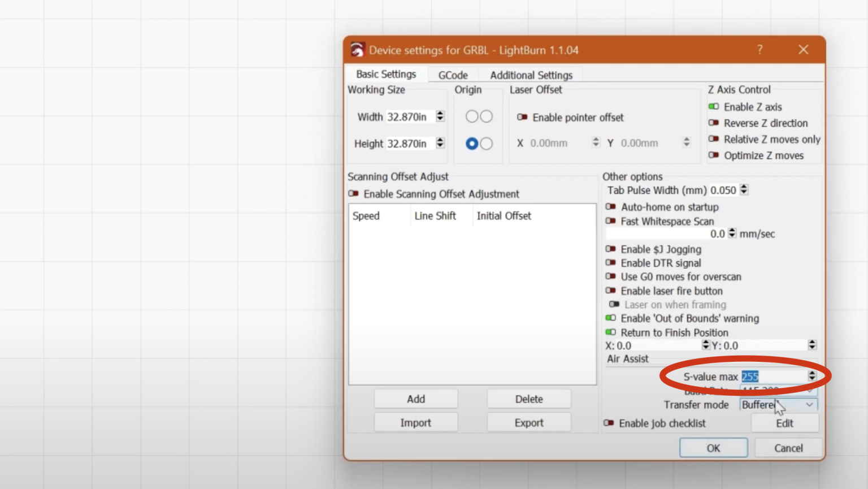Viewport: 868px width, 489px height.
Task: Open the Additional Settings tab
Action: point(531,75)
